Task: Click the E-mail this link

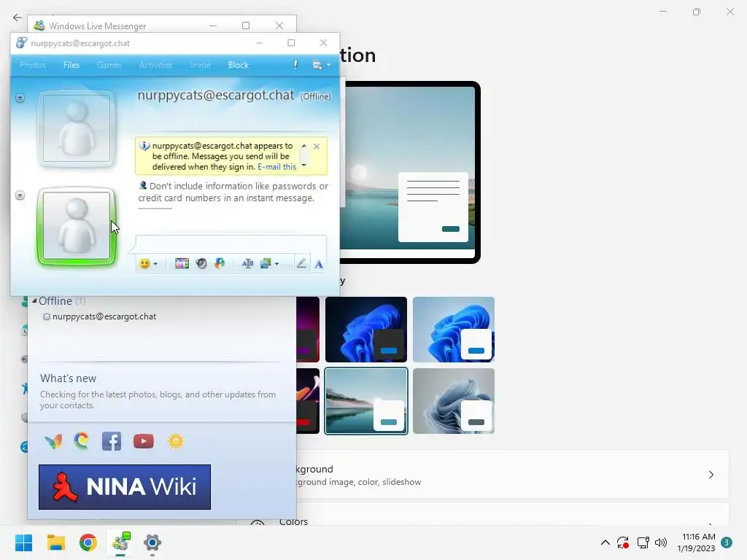Action: pyautogui.click(x=276, y=167)
